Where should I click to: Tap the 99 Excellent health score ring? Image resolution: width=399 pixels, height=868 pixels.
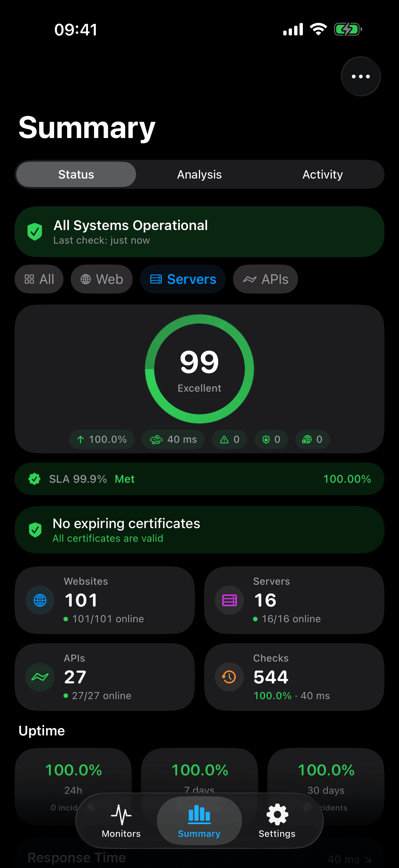(x=199, y=369)
